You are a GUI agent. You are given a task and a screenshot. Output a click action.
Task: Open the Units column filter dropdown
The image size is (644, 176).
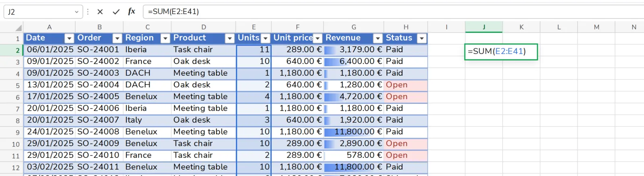[x=265, y=38]
